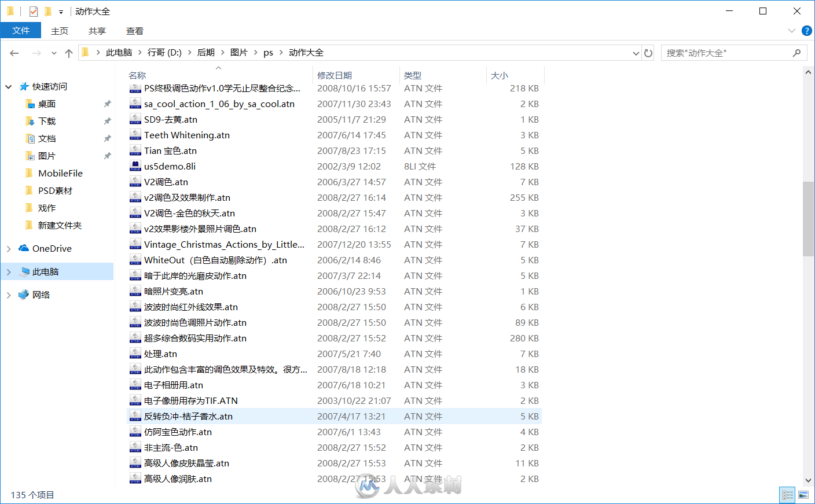
Task: Click the magnifier search icon
Action: tap(797, 53)
